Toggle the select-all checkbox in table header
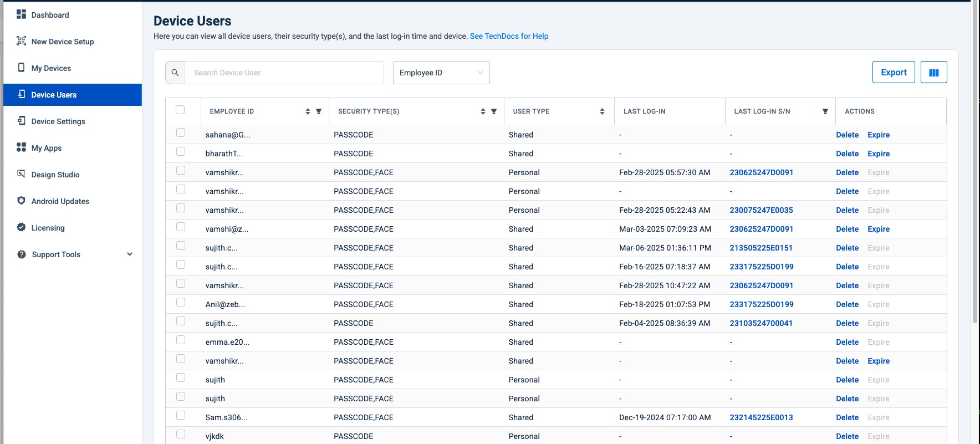The width and height of the screenshot is (980, 444). point(180,110)
